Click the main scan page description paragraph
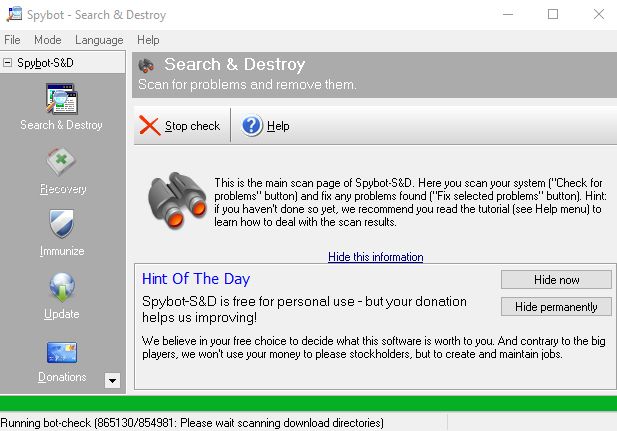The height and width of the screenshot is (431, 617). point(410,202)
